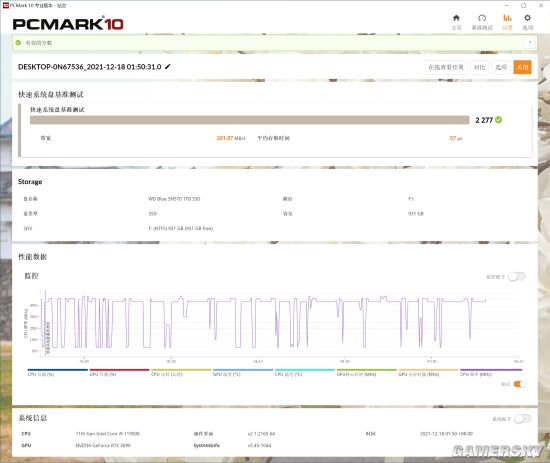The height and width of the screenshot is (463, 550).
Task: Click the PCMark 10 title bar app icon
Action: (x=5, y=5)
